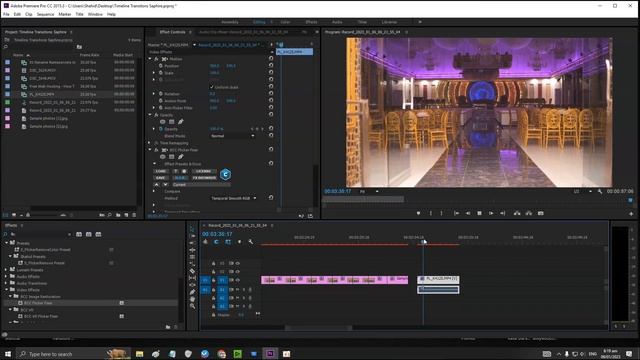
Task: Go to In point in Program Monitor
Action: (x=456, y=213)
